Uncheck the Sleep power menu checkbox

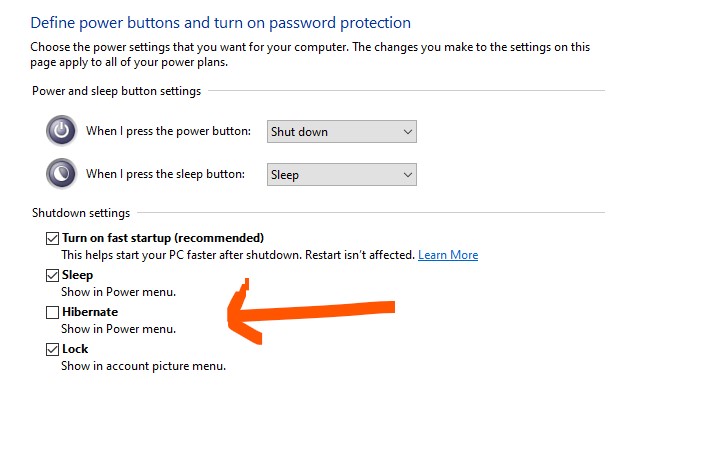coord(52,275)
